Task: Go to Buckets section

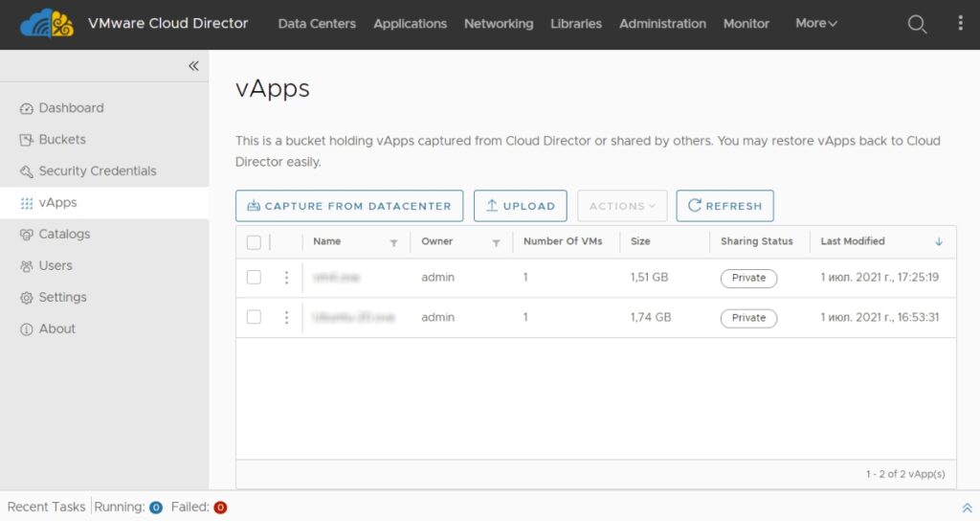Action: pyautogui.click(x=62, y=139)
